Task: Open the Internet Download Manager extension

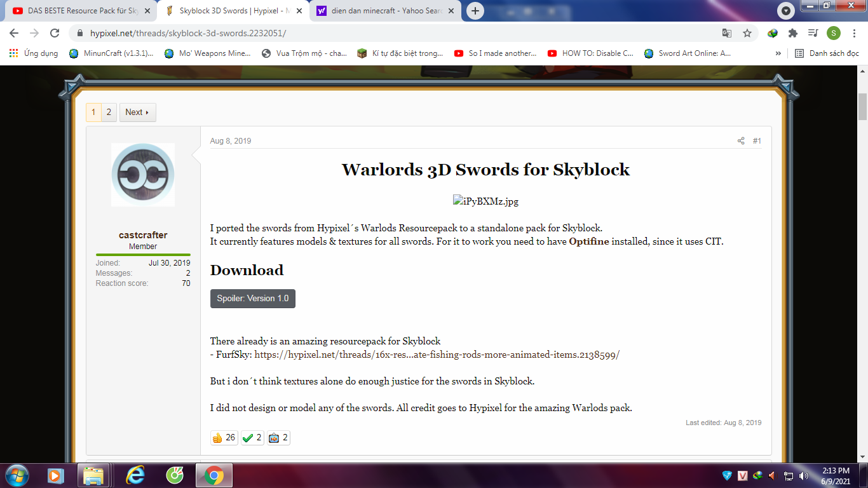Action: (773, 33)
